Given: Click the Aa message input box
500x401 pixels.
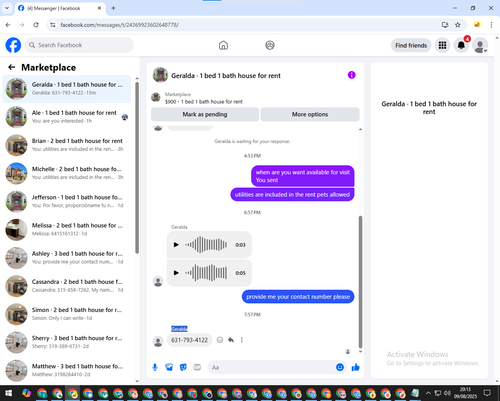Looking at the screenshot, I should point(272,367).
